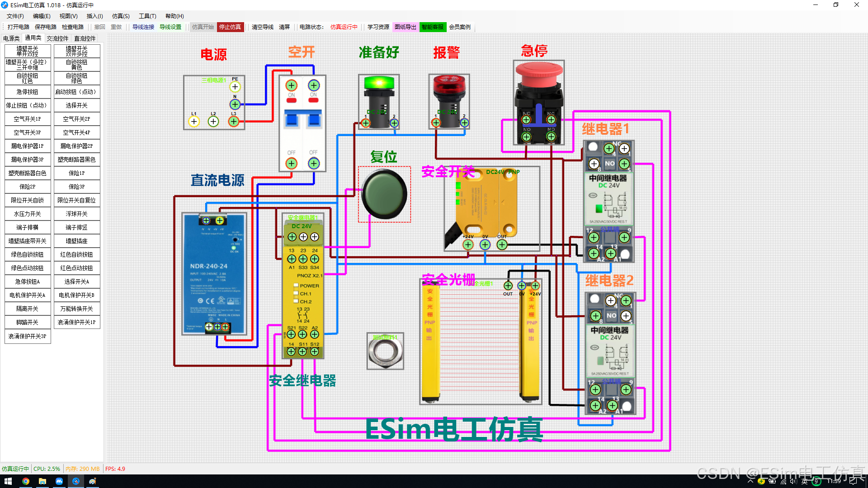Click the red 停止仿真 button

[230, 27]
